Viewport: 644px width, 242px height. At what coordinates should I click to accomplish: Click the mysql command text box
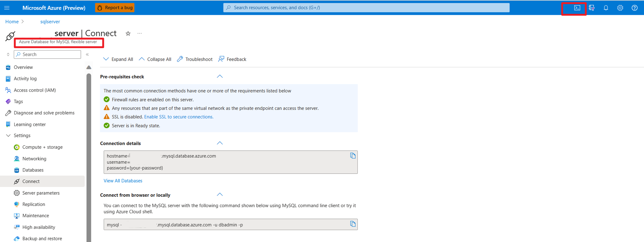231,224
